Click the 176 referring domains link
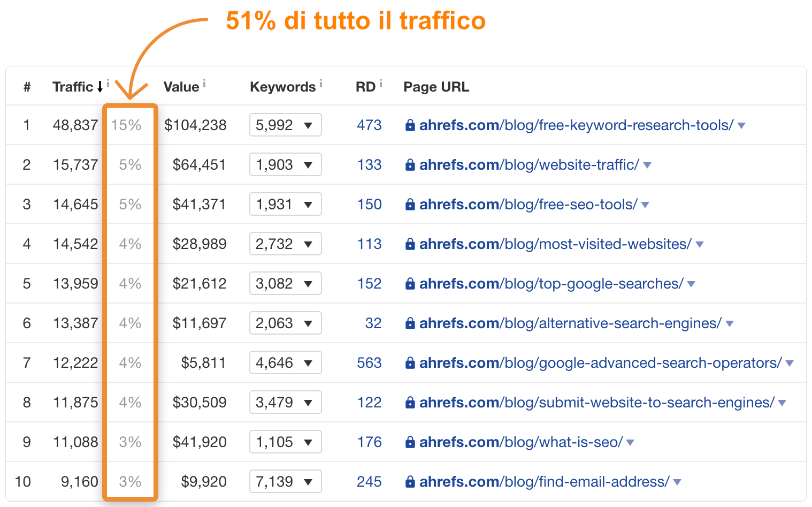The width and height of the screenshot is (812, 507). 369,442
